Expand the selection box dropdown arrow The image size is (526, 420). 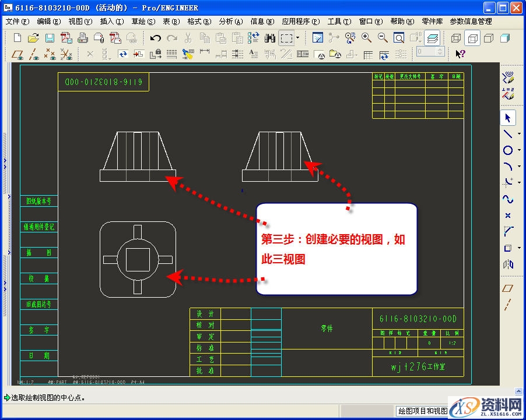[297, 38]
